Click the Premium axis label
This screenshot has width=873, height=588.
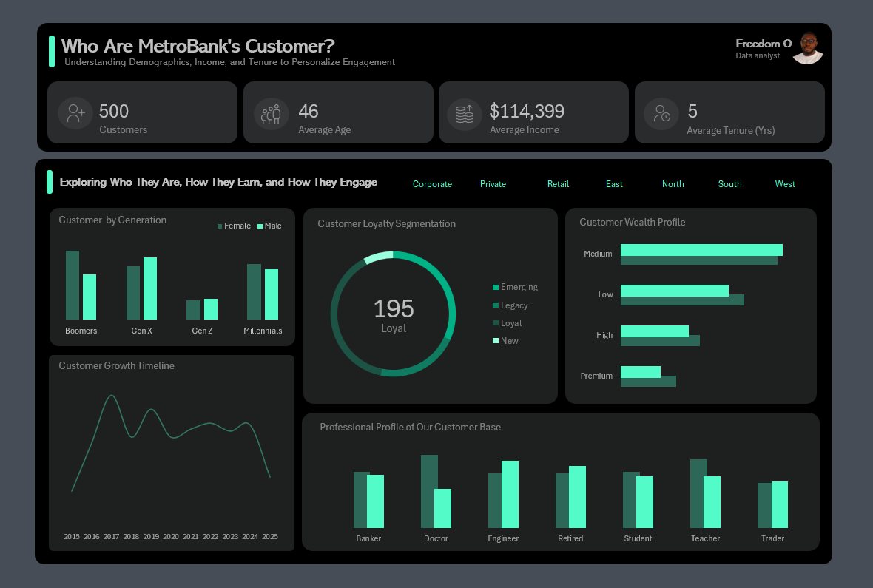(x=596, y=376)
